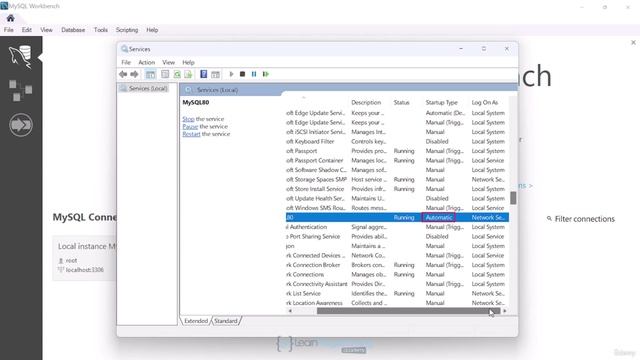Select the Storage Spaces SMP row
This screenshot has width=640, height=360.
tap(397, 180)
